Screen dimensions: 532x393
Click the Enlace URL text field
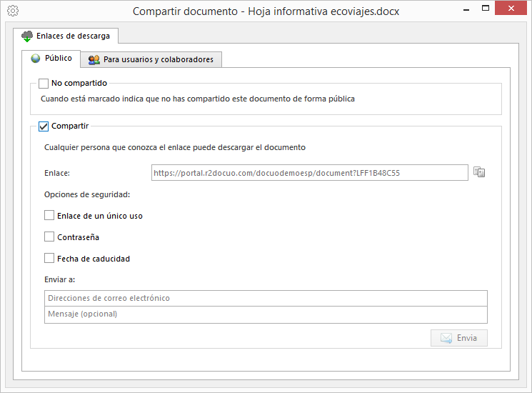(x=310, y=173)
